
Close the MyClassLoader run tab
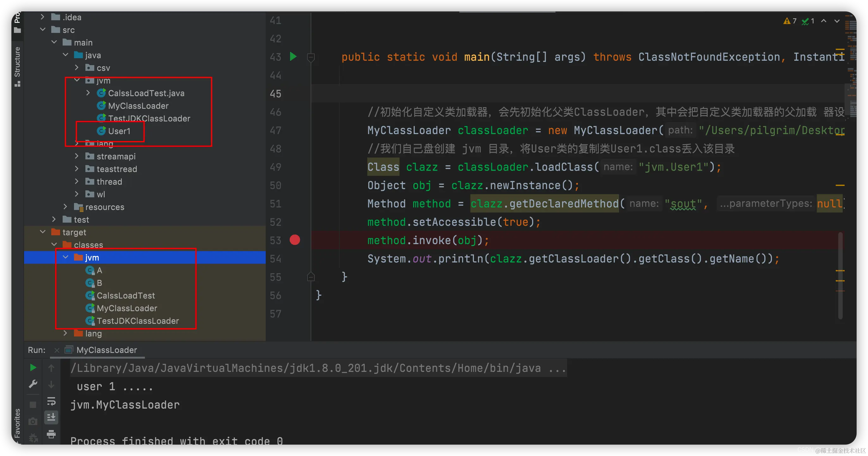click(x=57, y=350)
